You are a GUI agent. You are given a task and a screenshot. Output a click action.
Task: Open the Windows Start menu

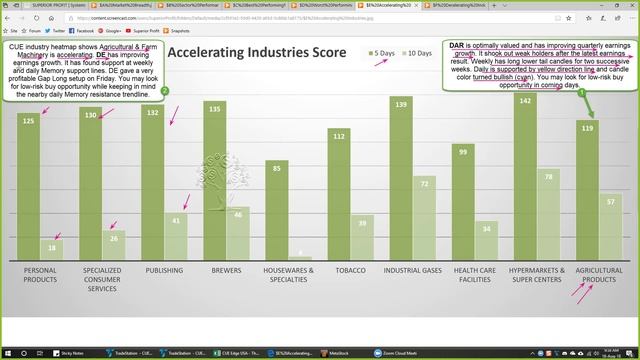coord(8,353)
